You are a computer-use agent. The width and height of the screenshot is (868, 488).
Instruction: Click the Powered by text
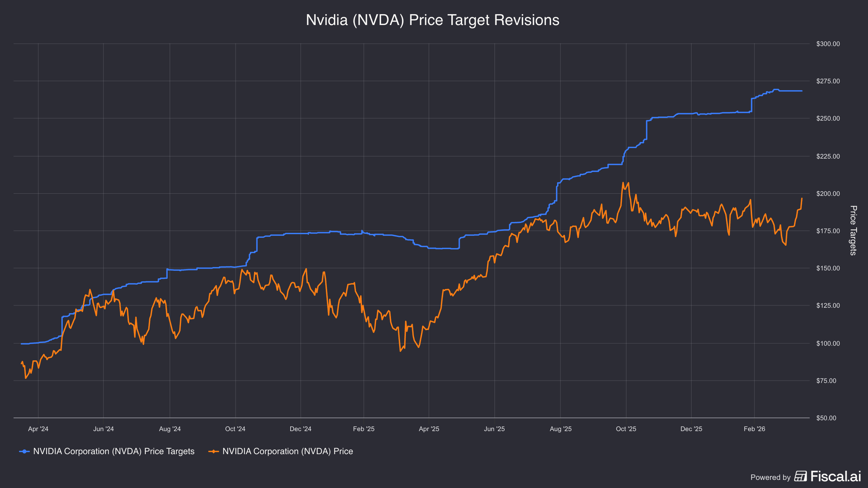(x=770, y=478)
